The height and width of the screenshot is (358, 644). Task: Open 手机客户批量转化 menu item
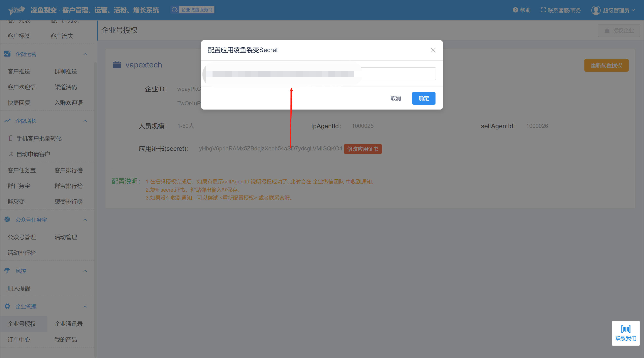point(39,138)
